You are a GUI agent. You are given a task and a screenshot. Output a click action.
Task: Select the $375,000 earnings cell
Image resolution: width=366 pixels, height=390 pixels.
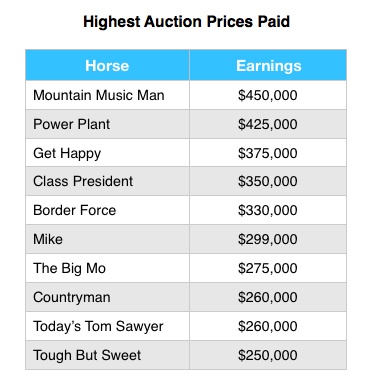(x=268, y=153)
